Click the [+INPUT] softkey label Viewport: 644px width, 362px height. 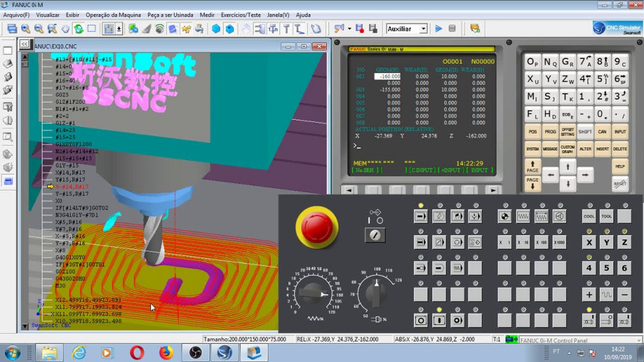point(451,170)
